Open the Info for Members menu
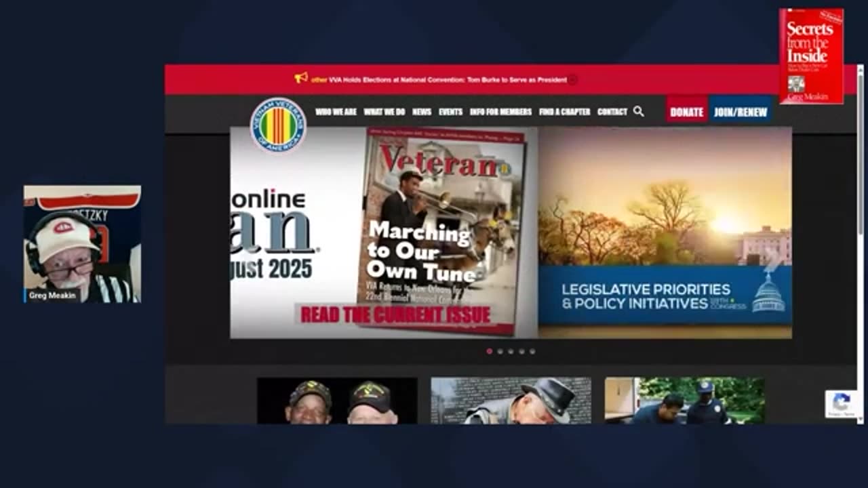 (500, 112)
